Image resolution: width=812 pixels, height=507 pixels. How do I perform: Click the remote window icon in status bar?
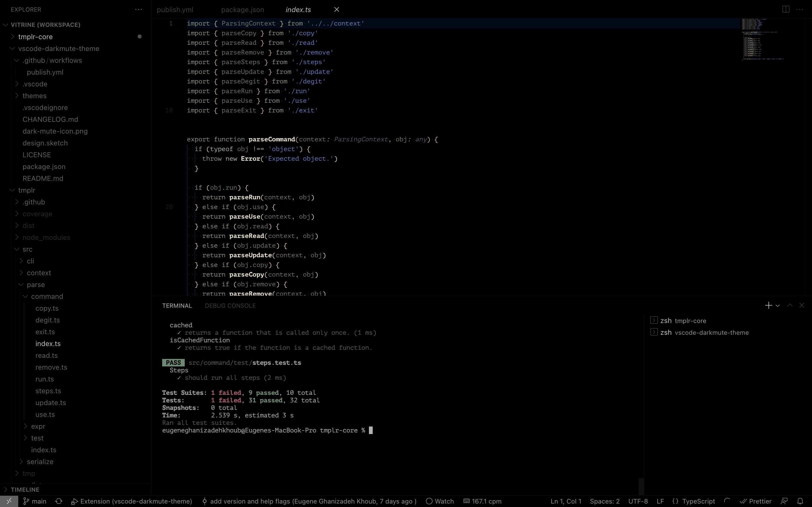(9, 501)
